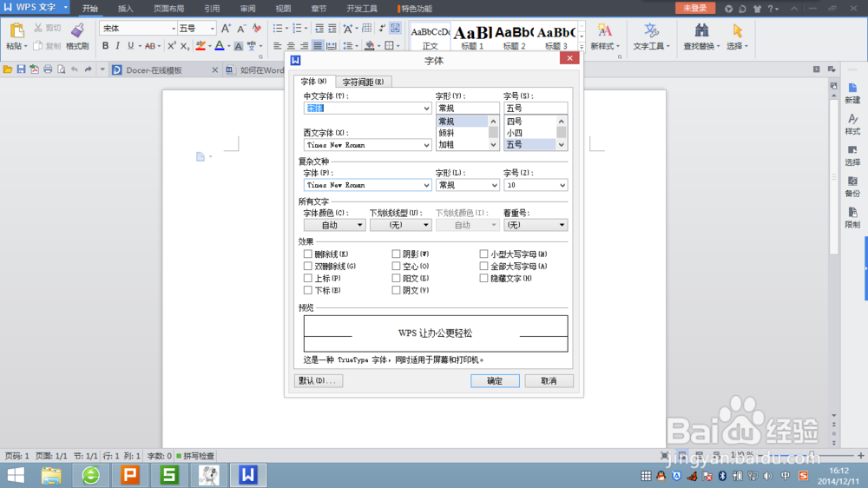Open the References 引用 ribbon tab

[x=212, y=9]
